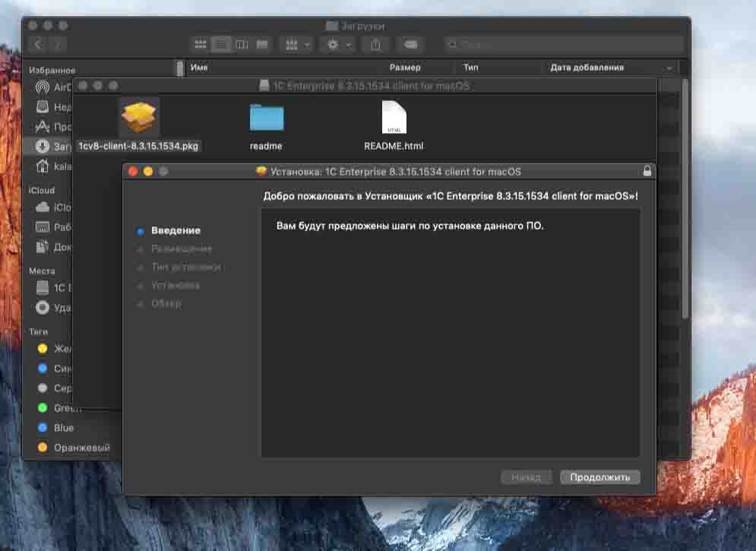The image size is (756, 551).
Task: Open the kala home folder sidebar item
Action: 53,166
